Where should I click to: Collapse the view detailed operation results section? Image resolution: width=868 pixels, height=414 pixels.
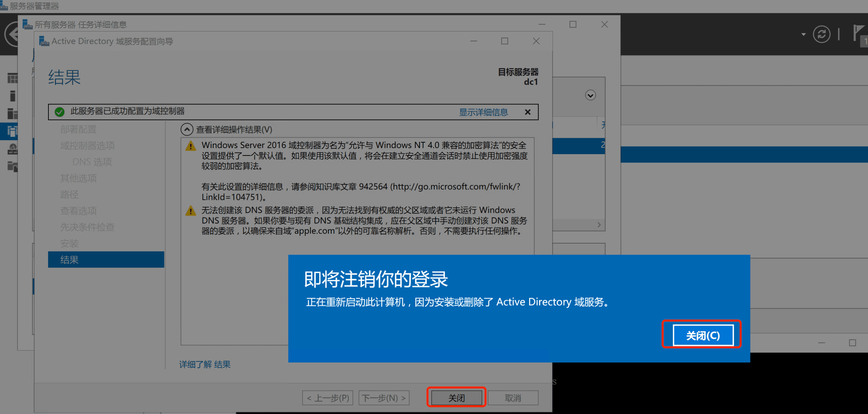coord(187,129)
